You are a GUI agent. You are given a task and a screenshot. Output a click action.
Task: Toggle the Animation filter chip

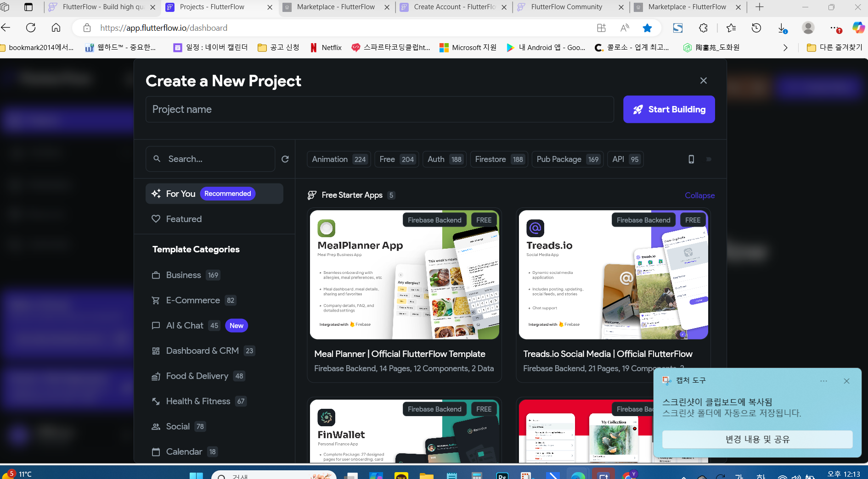pyautogui.click(x=339, y=159)
